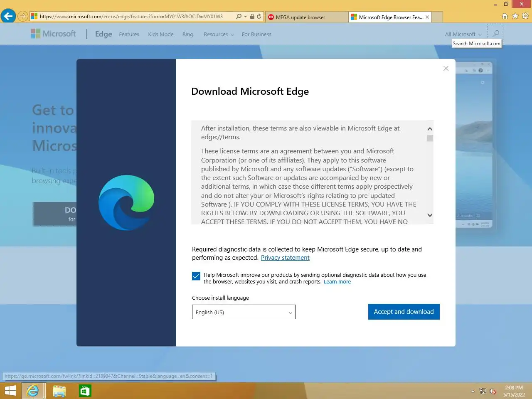
Task: Click the refresh icon in address bar
Action: [259, 17]
